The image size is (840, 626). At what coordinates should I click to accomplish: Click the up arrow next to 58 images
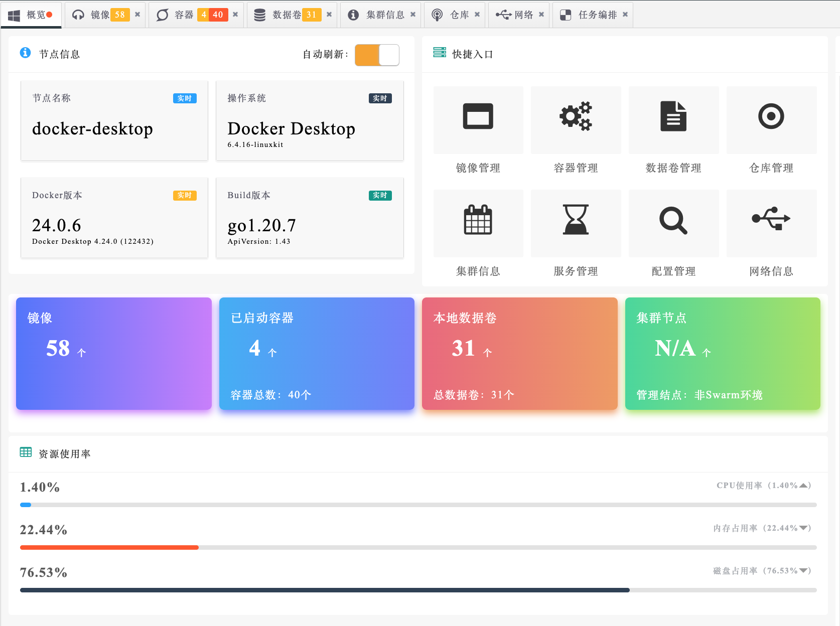tap(82, 353)
